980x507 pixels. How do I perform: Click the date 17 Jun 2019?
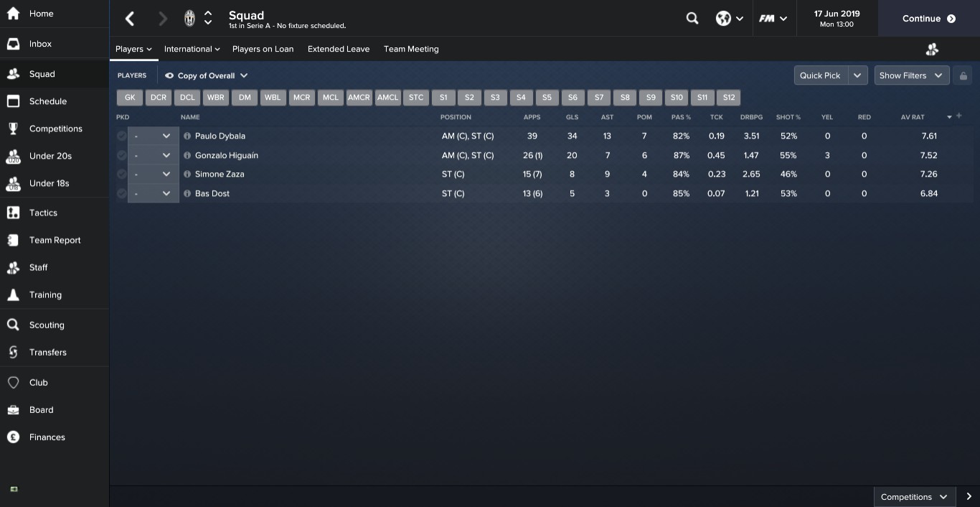(837, 14)
